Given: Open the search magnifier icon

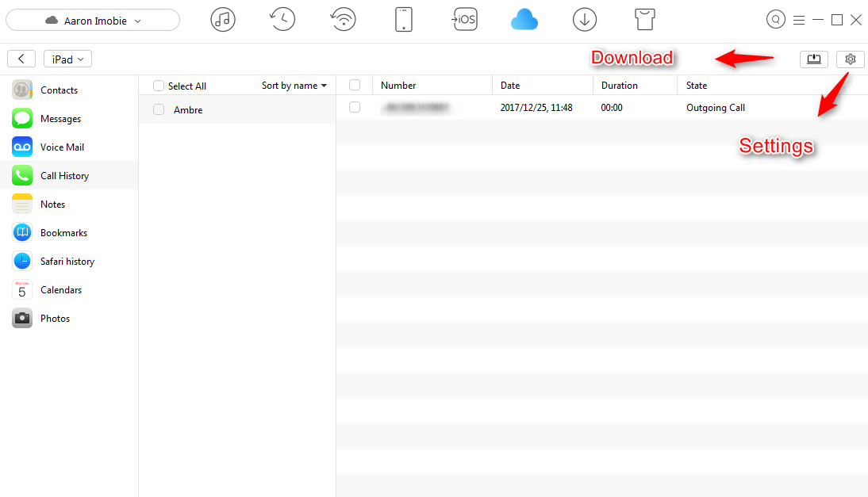Looking at the screenshot, I should pyautogui.click(x=776, y=19).
